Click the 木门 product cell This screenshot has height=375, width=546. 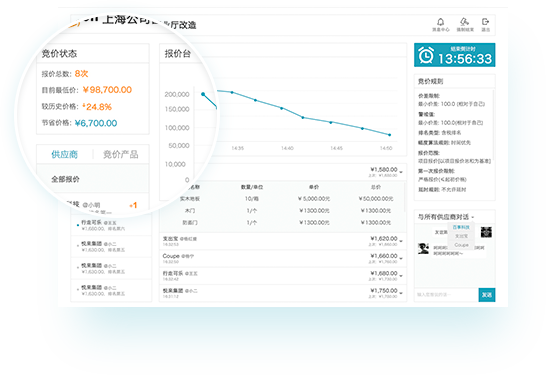pyautogui.click(x=190, y=211)
